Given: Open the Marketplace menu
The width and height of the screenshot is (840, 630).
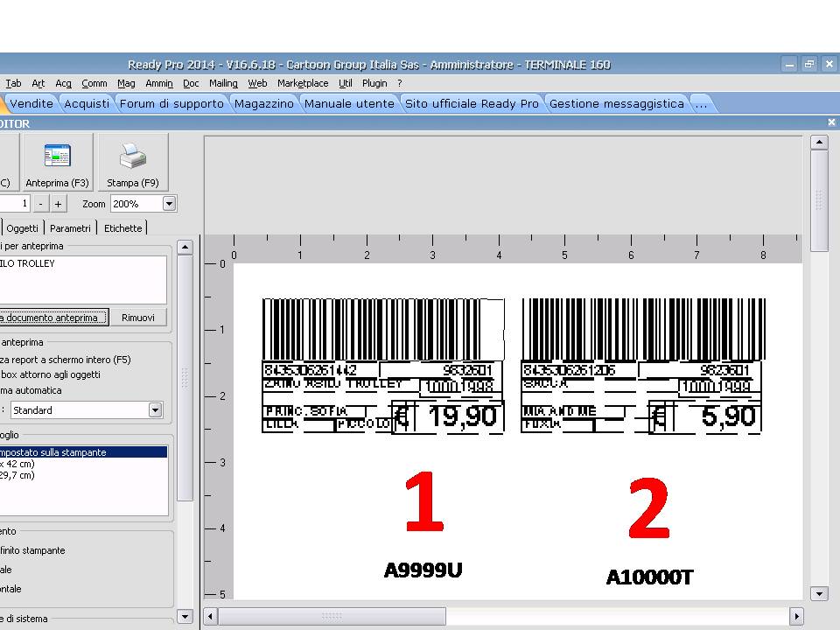Looking at the screenshot, I should 303,83.
